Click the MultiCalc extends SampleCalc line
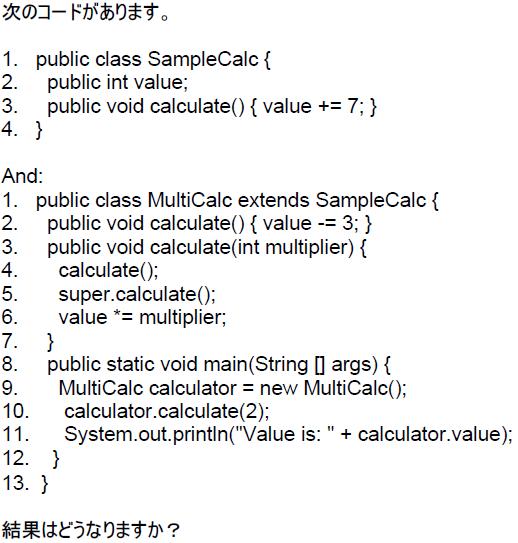Screen dimensions: 518x543 220,201
